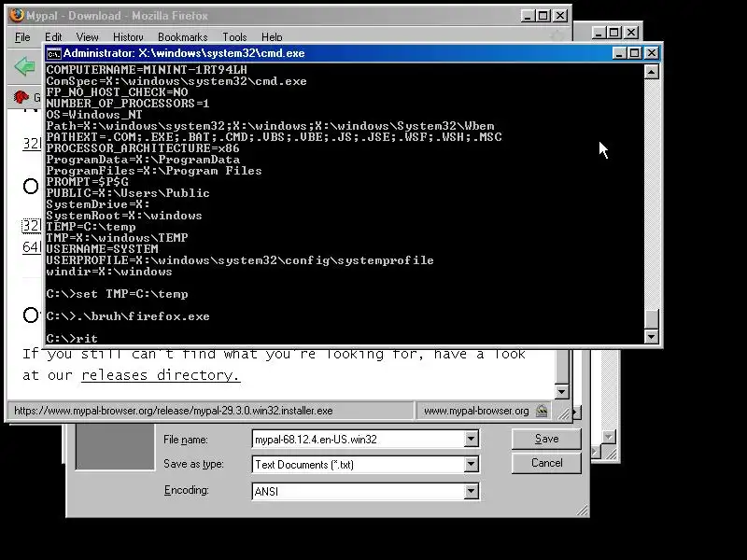Screen dimensions: 747x560
Task: Minimize the Mypal Firefox window
Action: 527,16
